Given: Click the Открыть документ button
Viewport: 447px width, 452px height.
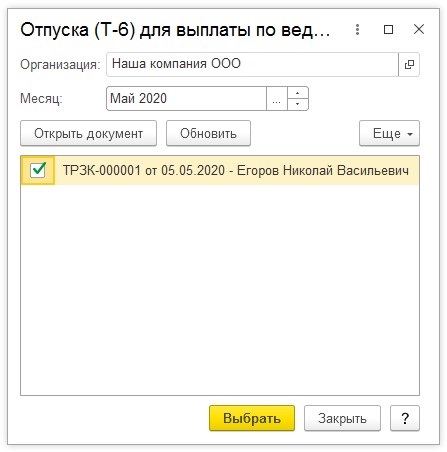Looking at the screenshot, I should coord(88,133).
